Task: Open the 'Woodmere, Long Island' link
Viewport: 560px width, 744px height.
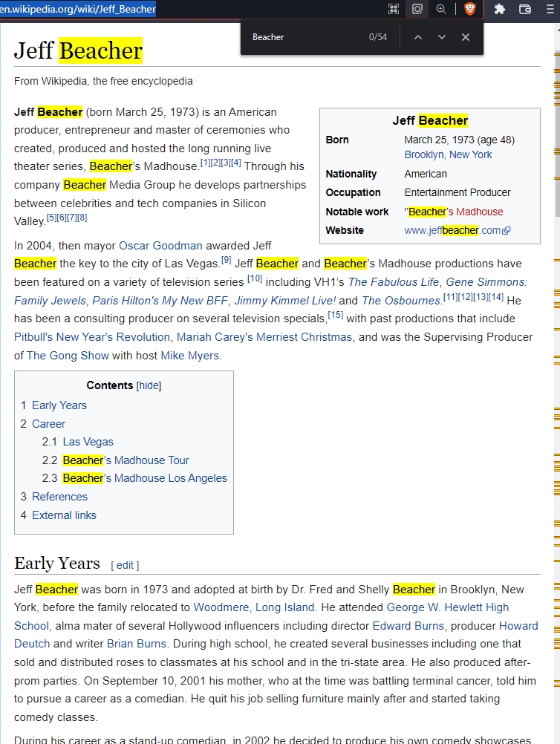Action: (x=254, y=607)
